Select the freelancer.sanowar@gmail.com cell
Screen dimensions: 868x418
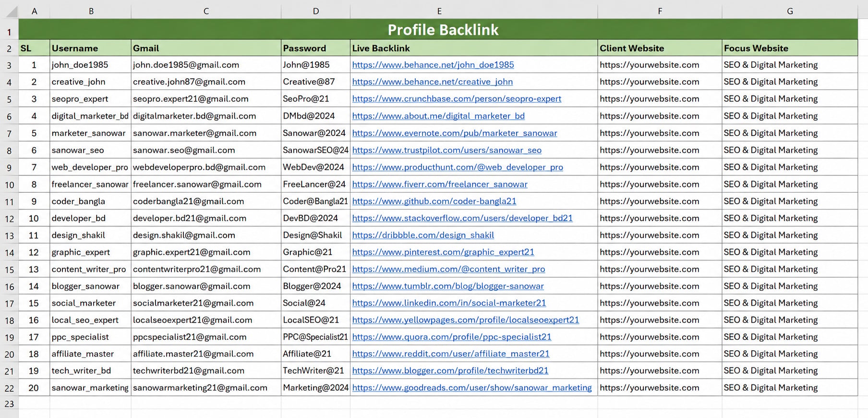coord(206,184)
